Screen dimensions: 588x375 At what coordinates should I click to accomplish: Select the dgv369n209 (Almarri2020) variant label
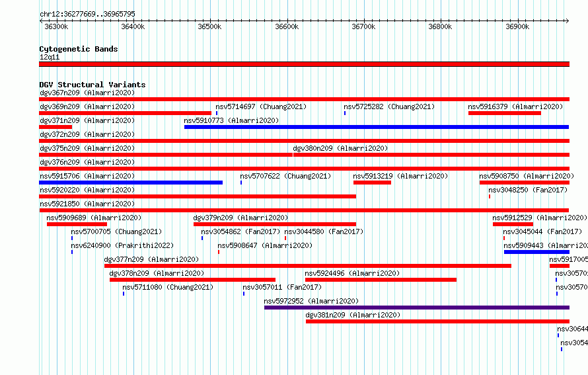click(x=87, y=106)
